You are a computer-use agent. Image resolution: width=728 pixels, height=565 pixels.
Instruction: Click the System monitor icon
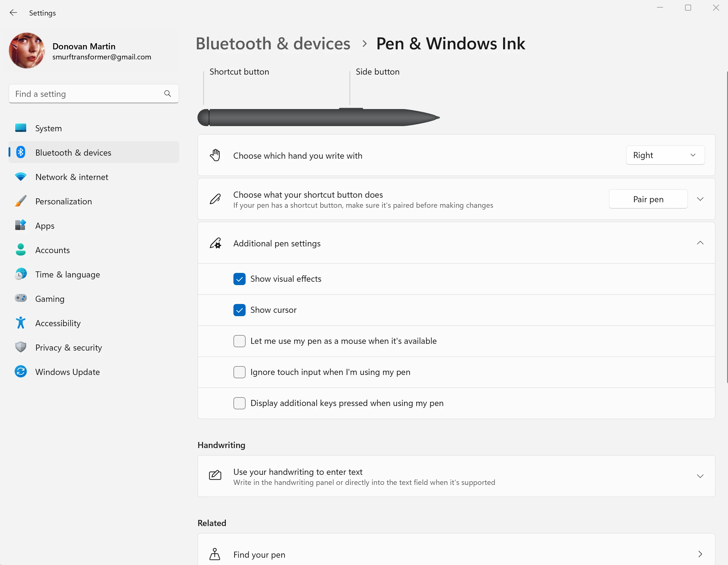[x=21, y=128]
